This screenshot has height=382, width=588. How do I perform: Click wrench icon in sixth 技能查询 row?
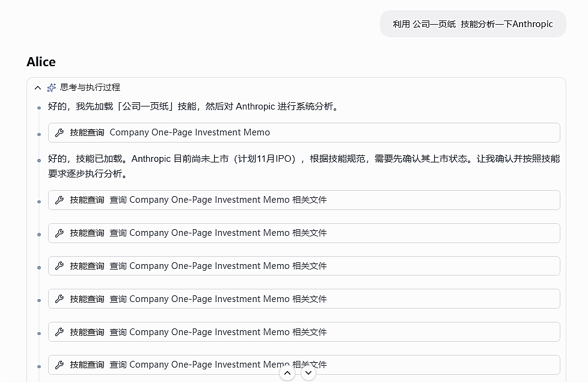click(x=60, y=332)
